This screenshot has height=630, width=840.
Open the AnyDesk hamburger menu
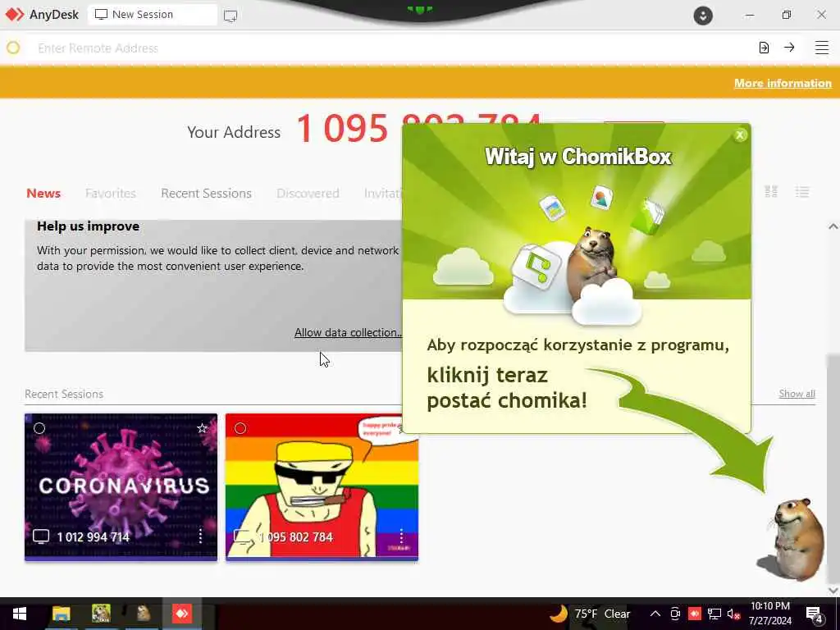point(822,48)
